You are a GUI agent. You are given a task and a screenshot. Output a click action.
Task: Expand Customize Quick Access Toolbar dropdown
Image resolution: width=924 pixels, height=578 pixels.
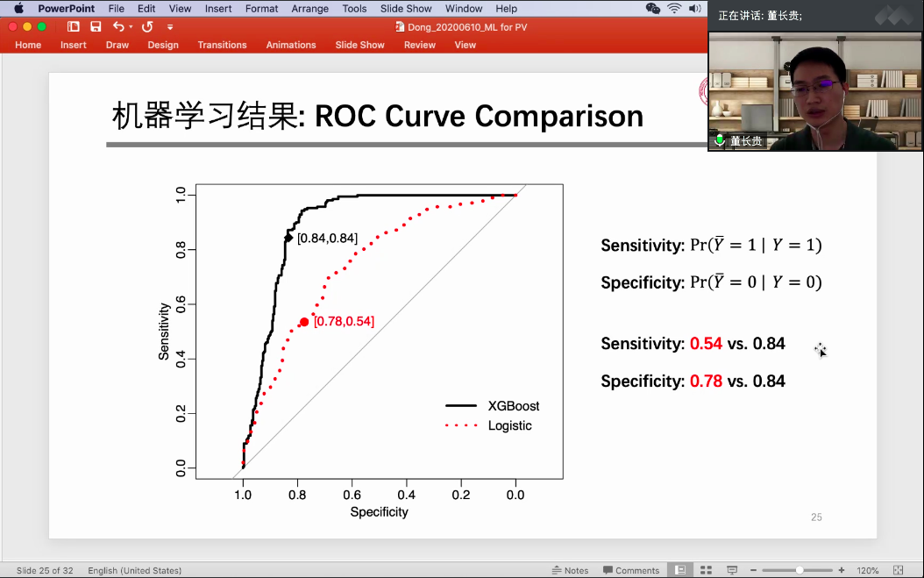click(x=170, y=27)
